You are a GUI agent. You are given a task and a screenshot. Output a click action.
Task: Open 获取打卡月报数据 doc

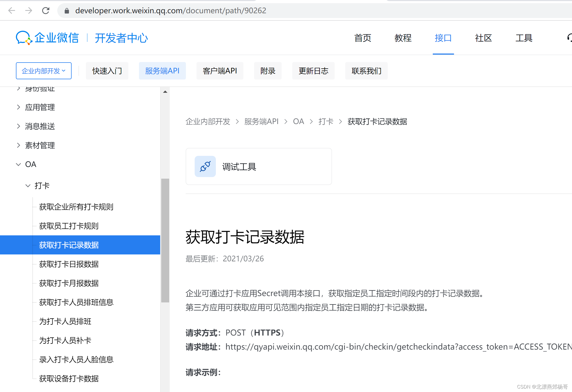coord(69,283)
